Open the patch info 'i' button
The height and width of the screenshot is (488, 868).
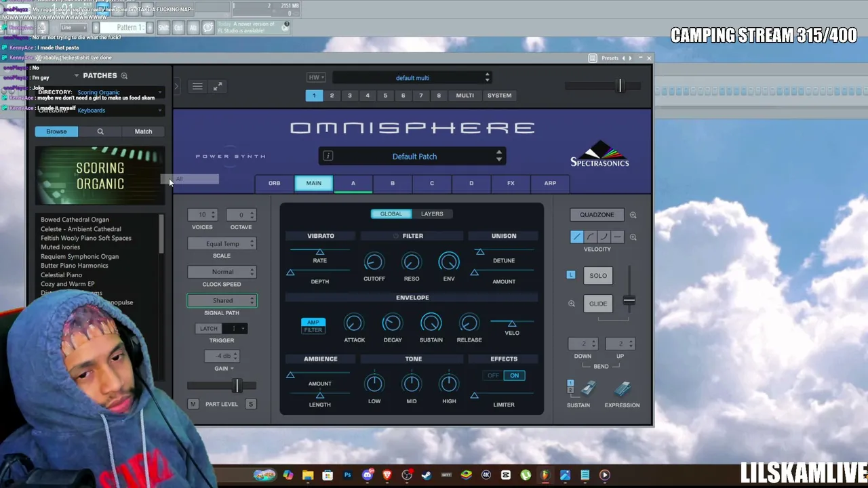[x=328, y=157]
